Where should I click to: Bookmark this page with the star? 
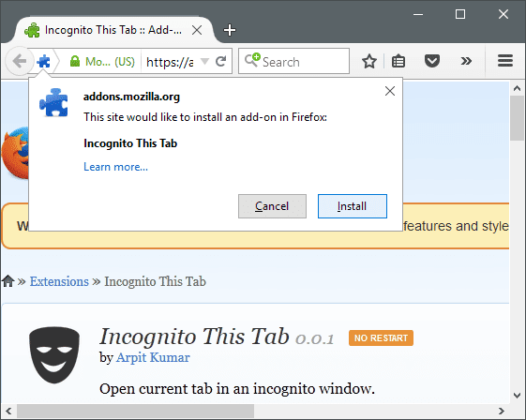(369, 61)
